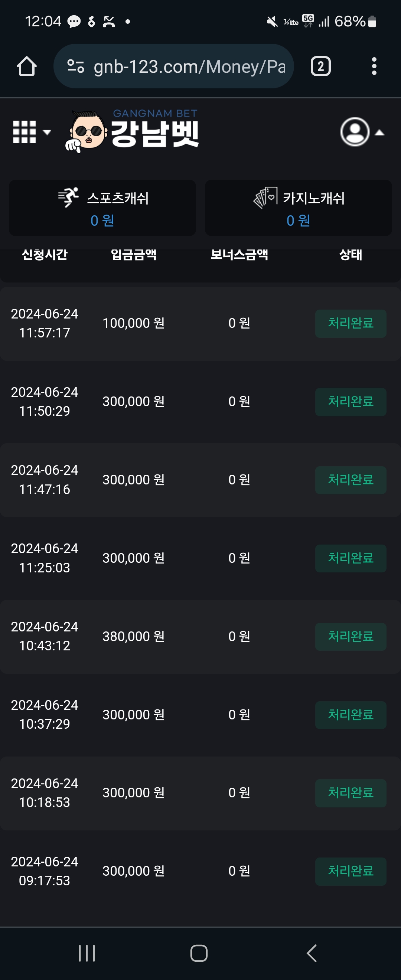The height and width of the screenshot is (980, 401).
Task: Expand the dropdown arrow beside grid menu
Action: (47, 133)
